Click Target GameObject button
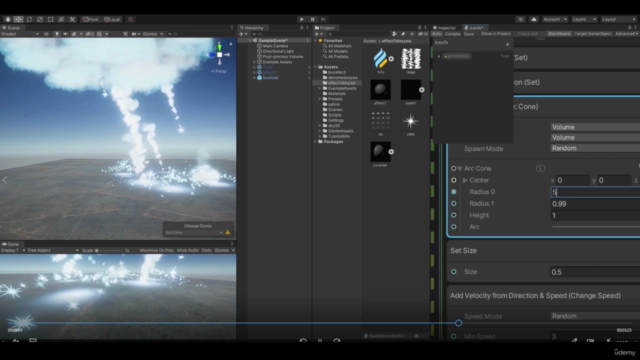The height and width of the screenshot is (360, 640). pyautogui.click(x=593, y=34)
